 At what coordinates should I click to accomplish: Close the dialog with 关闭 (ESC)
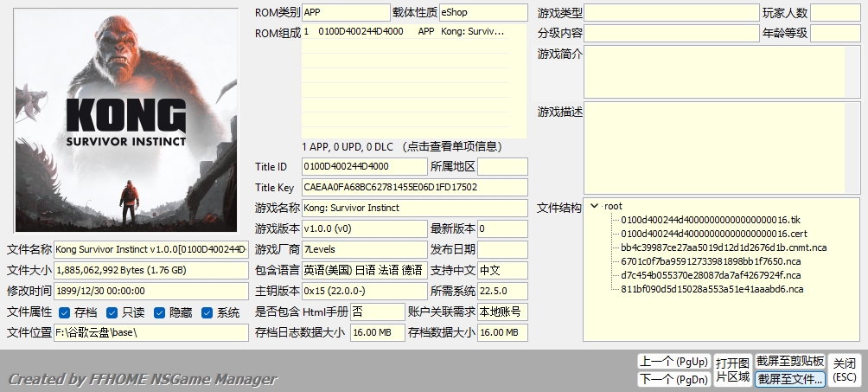coord(845,370)
